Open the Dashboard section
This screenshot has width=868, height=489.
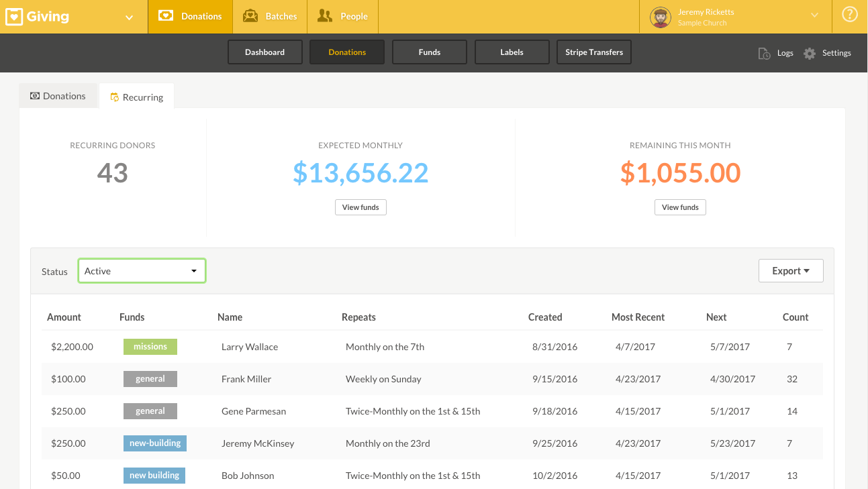[264, 52]
